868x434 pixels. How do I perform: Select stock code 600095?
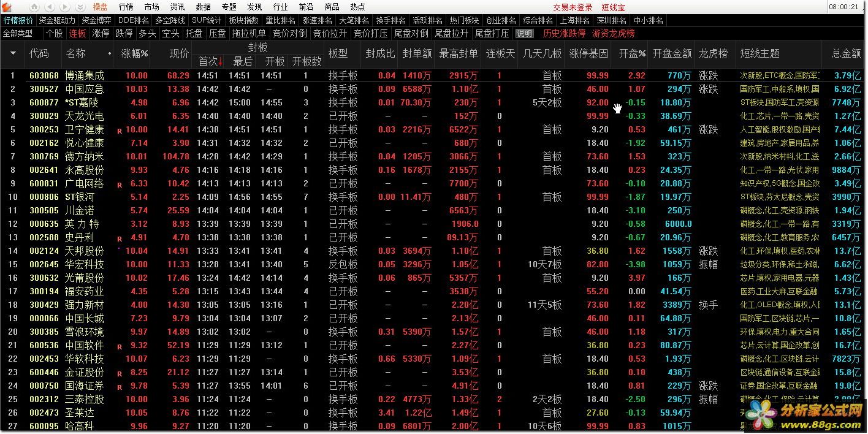coord(44,427)
